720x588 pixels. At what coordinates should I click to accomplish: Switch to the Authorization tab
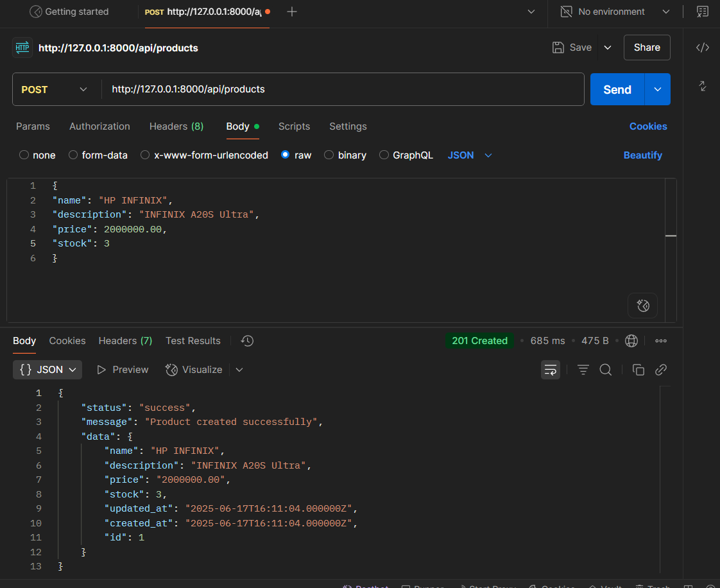coord(99,126)
